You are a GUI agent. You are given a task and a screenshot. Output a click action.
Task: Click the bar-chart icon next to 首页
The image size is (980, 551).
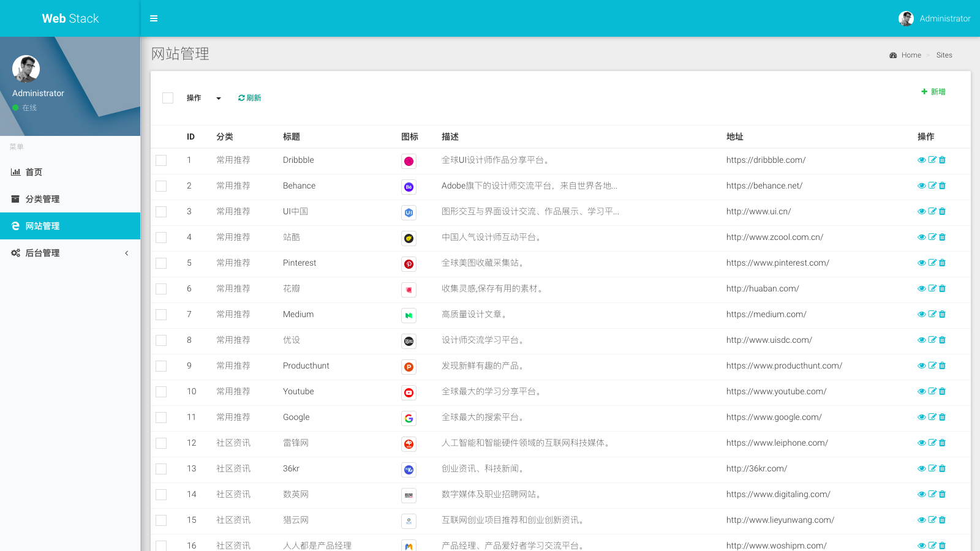coord(15,172)
